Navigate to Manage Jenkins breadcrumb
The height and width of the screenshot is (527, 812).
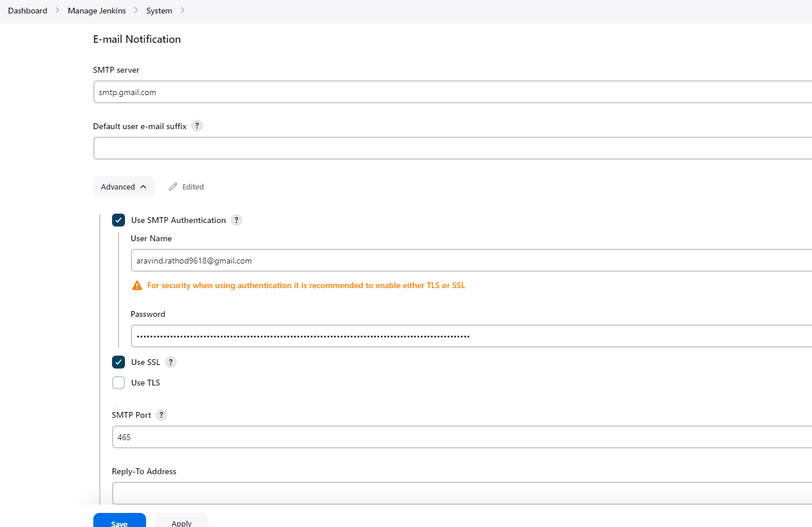click(97, 11)
